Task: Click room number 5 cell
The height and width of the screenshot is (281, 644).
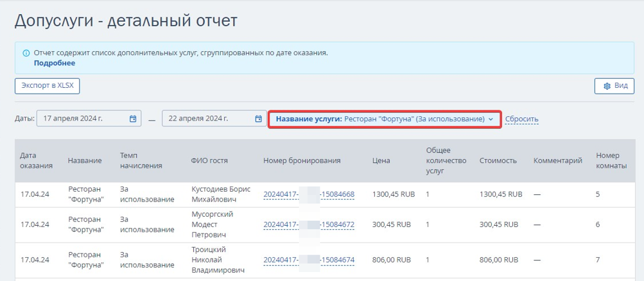Action: pyautogui.click(x=598, y=194)
